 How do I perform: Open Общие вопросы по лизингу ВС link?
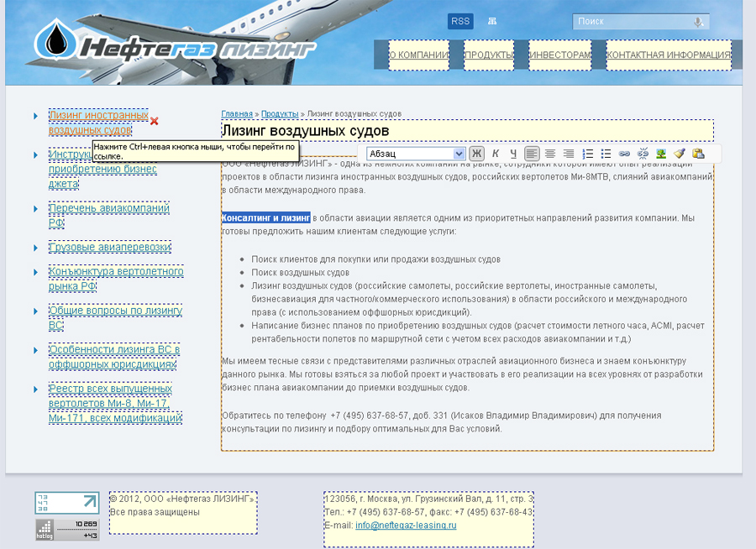coord(115,317)
